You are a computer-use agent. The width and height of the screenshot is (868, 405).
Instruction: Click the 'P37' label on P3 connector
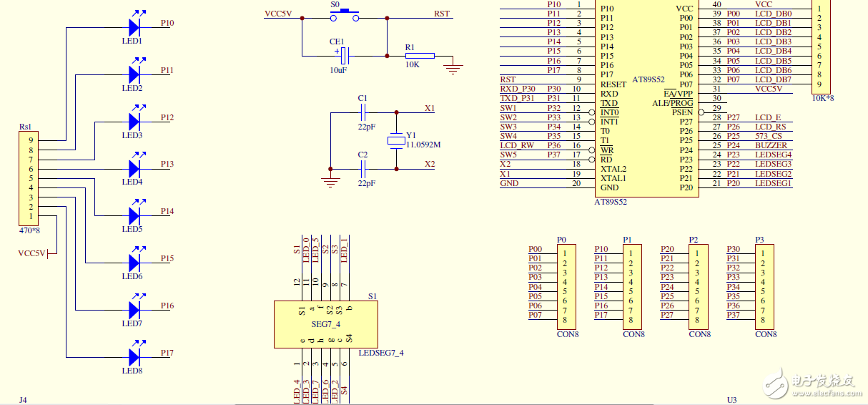[734, 315]
